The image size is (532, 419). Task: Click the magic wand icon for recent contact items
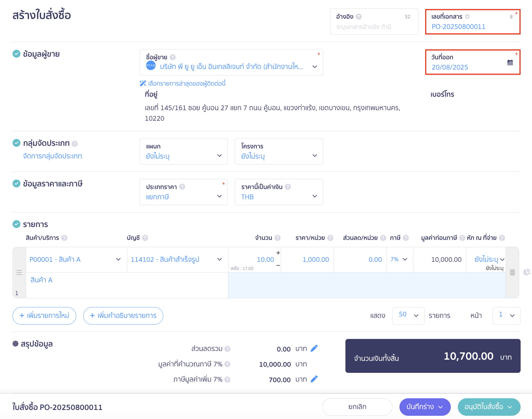click(x=142, y=83)
